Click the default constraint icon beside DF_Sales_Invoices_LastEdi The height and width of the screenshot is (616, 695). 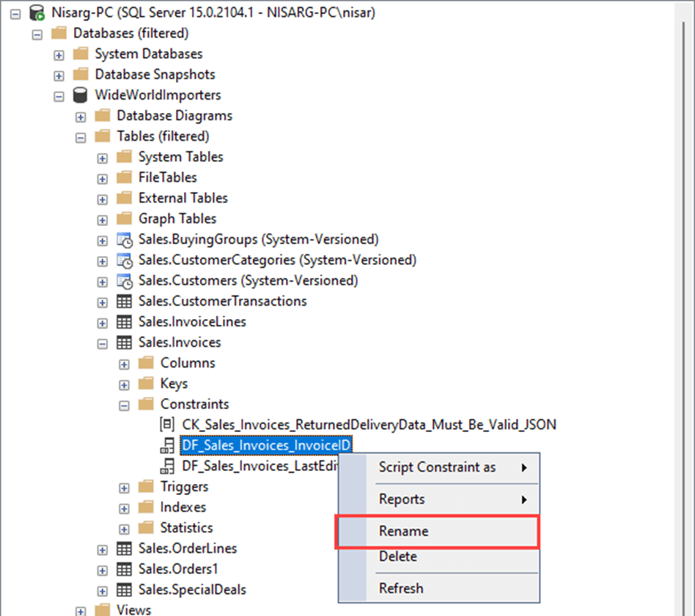(169, 466)
